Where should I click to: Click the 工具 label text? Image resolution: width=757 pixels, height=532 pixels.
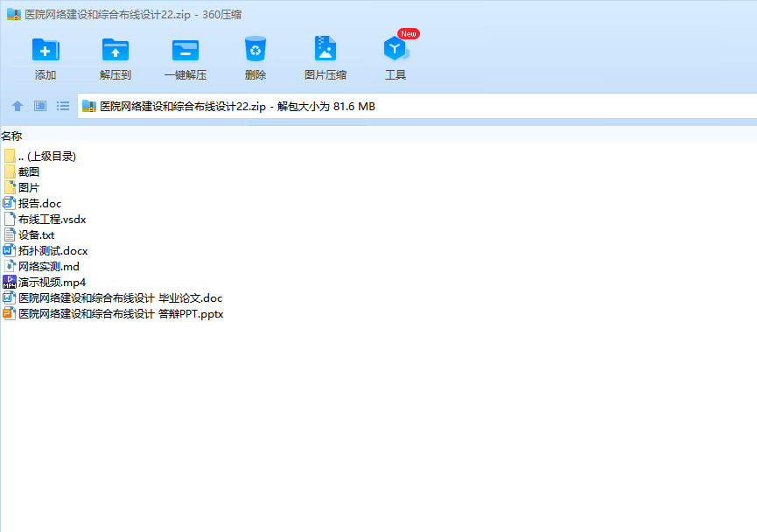(396, 75)
